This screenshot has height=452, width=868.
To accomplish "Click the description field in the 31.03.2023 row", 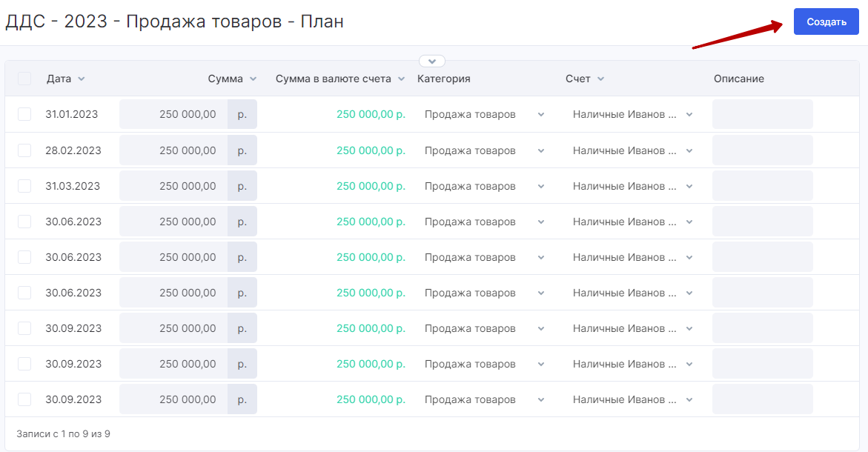I will pyautogui.click(x=762, y=185).
